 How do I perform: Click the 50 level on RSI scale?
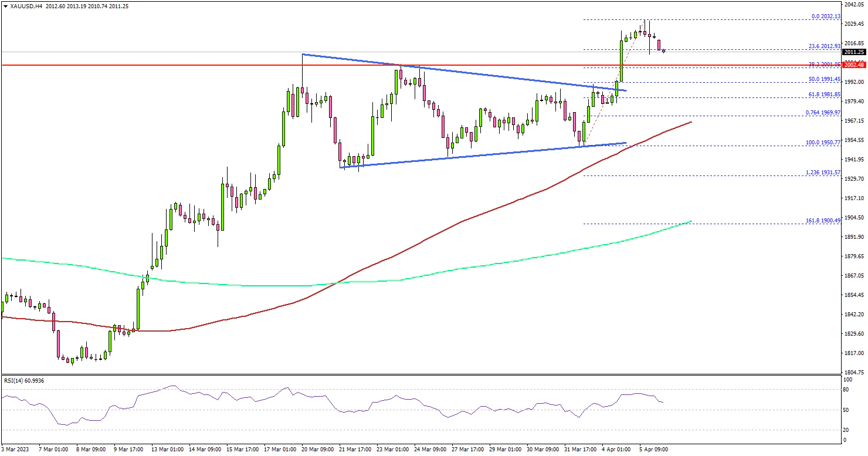point(846,410)
